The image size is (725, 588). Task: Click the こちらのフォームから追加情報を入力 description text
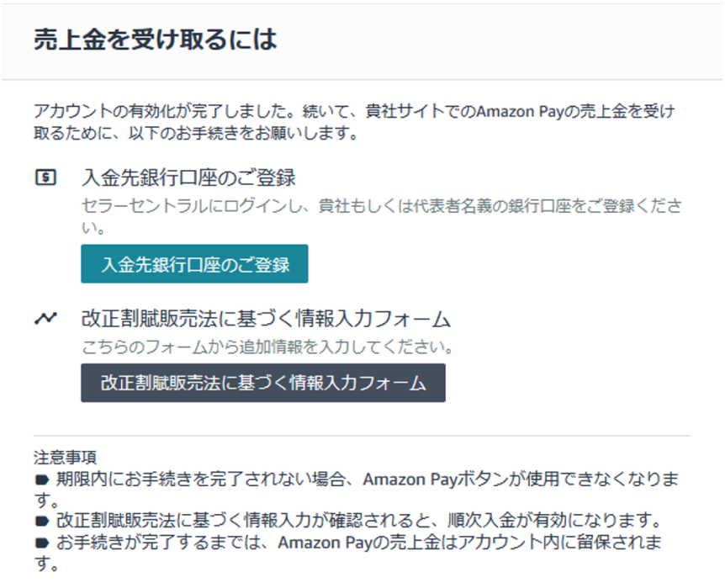coord(267,347)
